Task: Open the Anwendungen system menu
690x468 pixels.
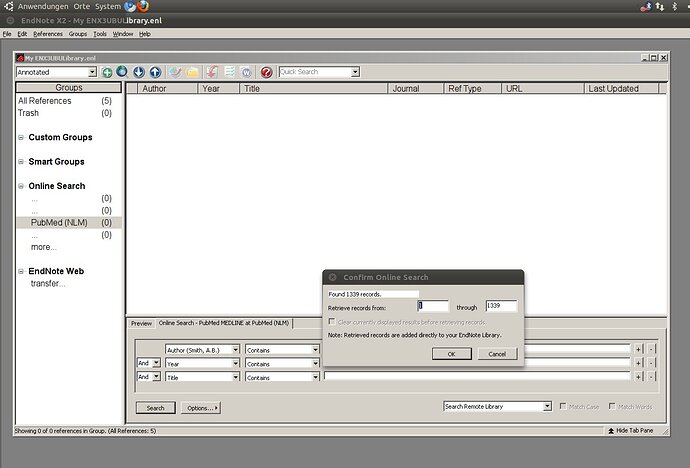Action: click(x=43, y=7)
